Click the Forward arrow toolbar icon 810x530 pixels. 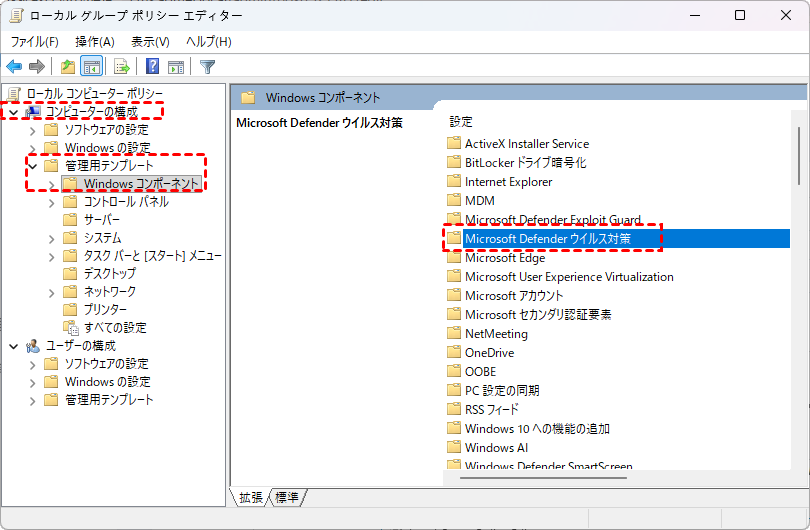37,67
